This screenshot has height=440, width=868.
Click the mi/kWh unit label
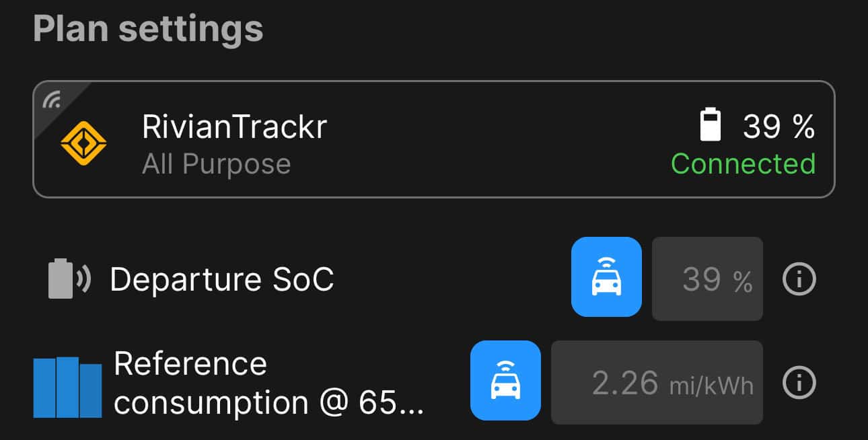pos(711,386)
